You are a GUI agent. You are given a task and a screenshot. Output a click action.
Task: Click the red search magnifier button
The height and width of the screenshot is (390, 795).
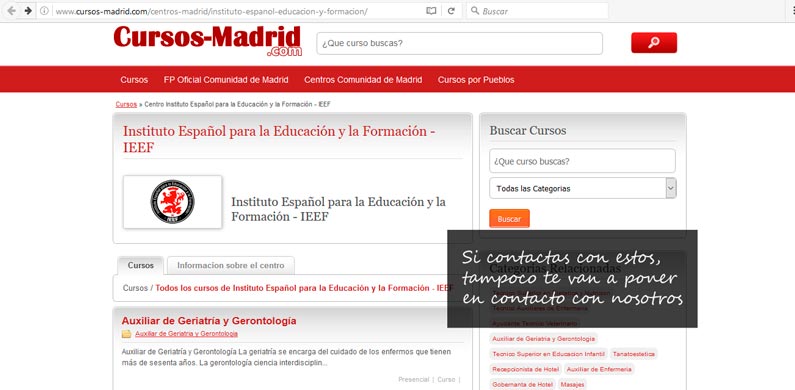(654, 43)
